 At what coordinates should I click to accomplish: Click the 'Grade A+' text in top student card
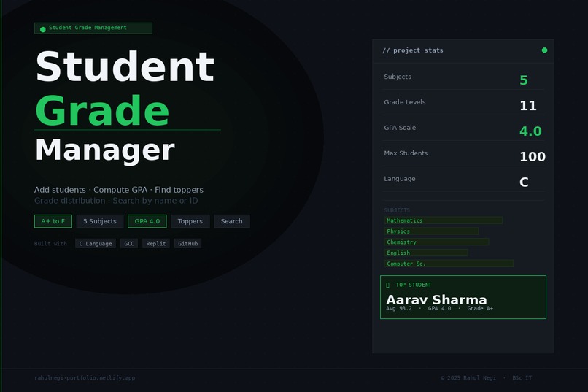[x=480, y=308]
